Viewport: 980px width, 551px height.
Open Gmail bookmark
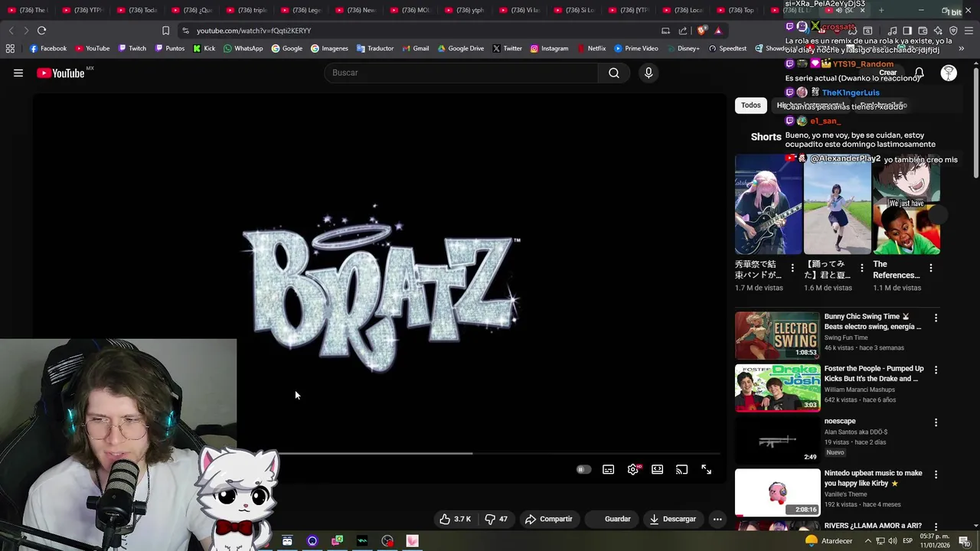(x=415, y=48)
